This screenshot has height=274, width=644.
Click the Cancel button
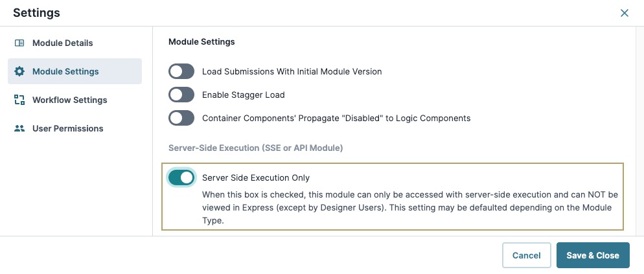(x=527, y=255)
